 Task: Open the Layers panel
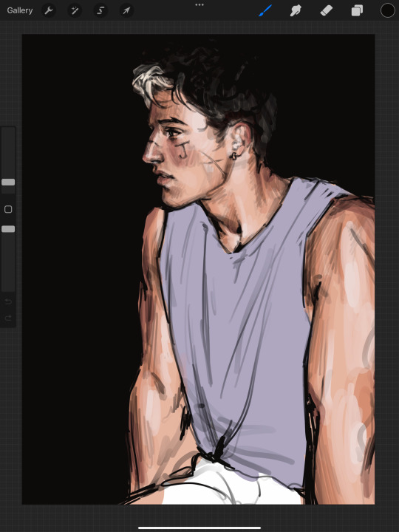(x=357, y=10)
